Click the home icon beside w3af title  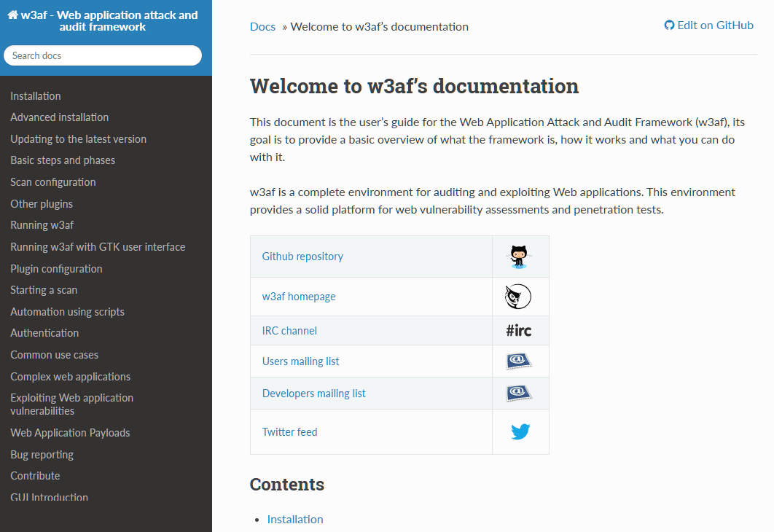(12, 15)
